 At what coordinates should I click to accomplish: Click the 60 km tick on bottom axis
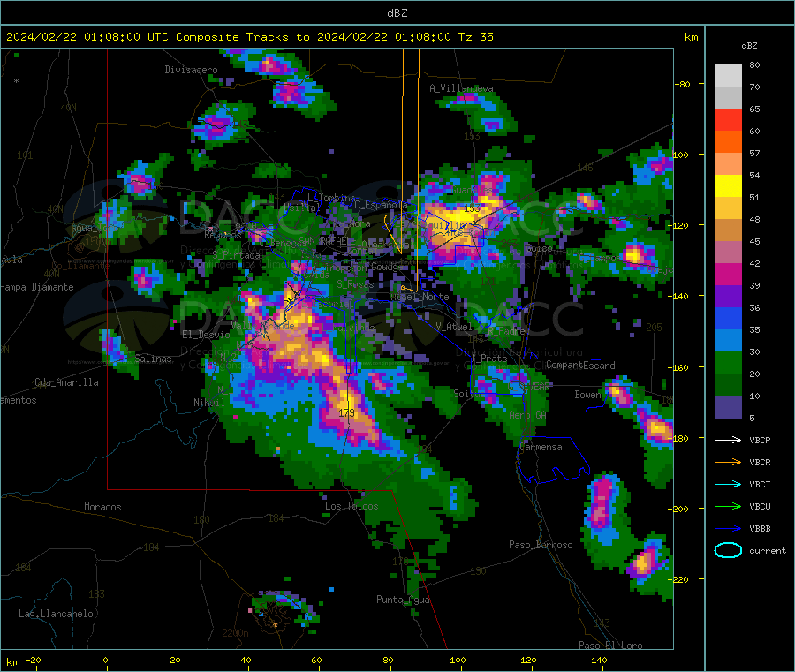316,660
